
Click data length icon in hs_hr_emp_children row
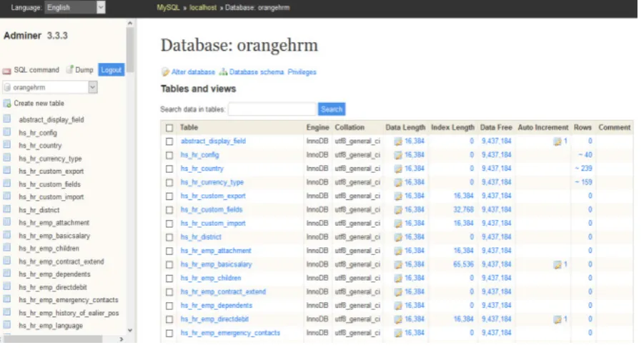(398, 278)
